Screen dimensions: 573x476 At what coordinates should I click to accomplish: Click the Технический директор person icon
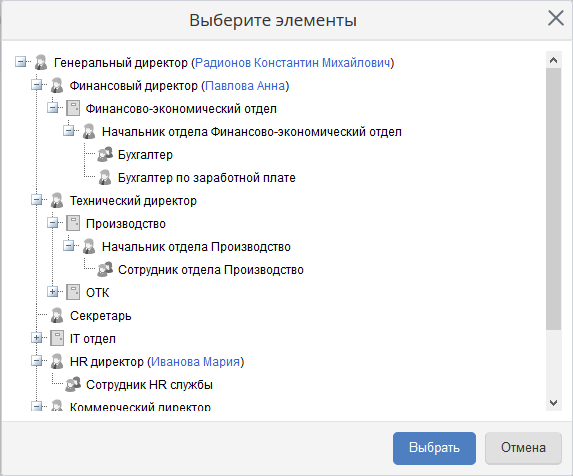57,201
